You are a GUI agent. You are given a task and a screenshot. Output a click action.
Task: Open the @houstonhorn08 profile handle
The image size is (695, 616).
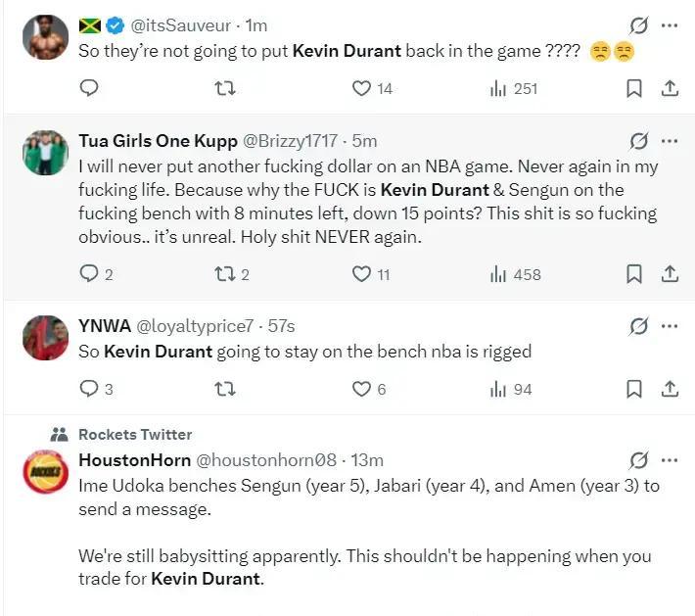(x=266, y=459)
